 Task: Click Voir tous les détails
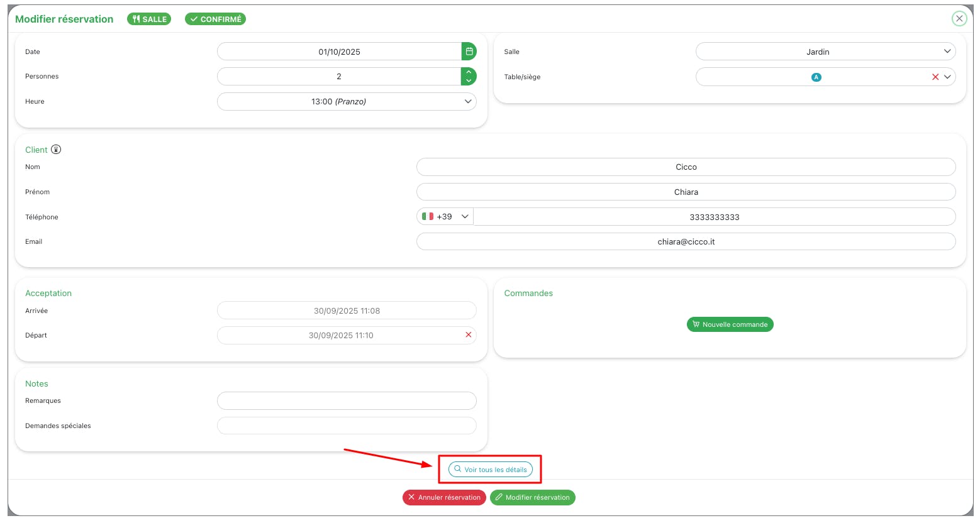[x=491, y=470]
